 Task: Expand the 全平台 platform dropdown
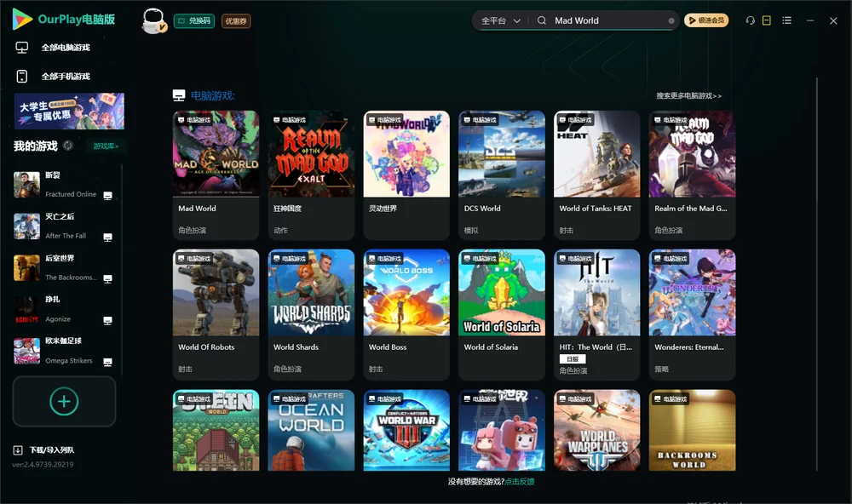click(501, 20)
